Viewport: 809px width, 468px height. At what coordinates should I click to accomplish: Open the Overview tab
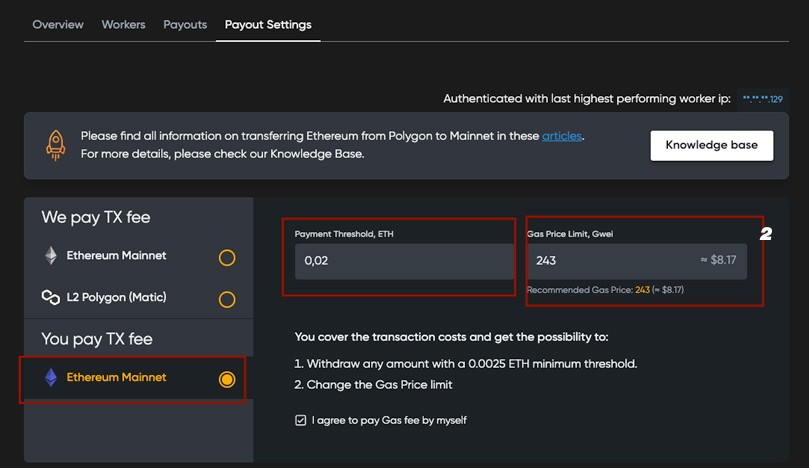58,24
